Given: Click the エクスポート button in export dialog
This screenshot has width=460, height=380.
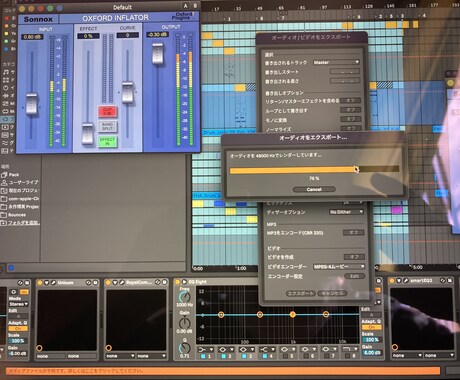Looking at the screenshot, I should coord(301,293).
